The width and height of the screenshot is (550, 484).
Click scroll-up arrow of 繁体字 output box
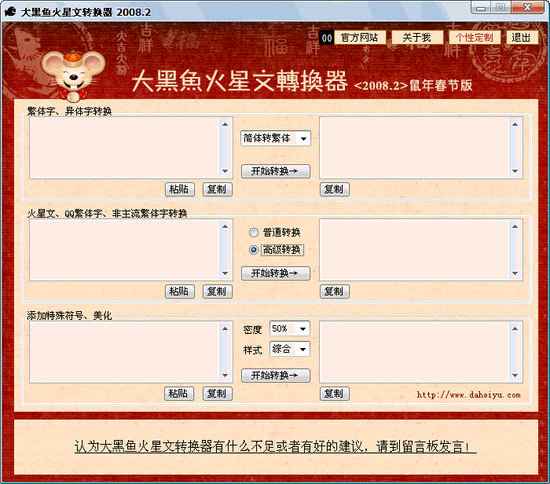[x=515, y=124]
